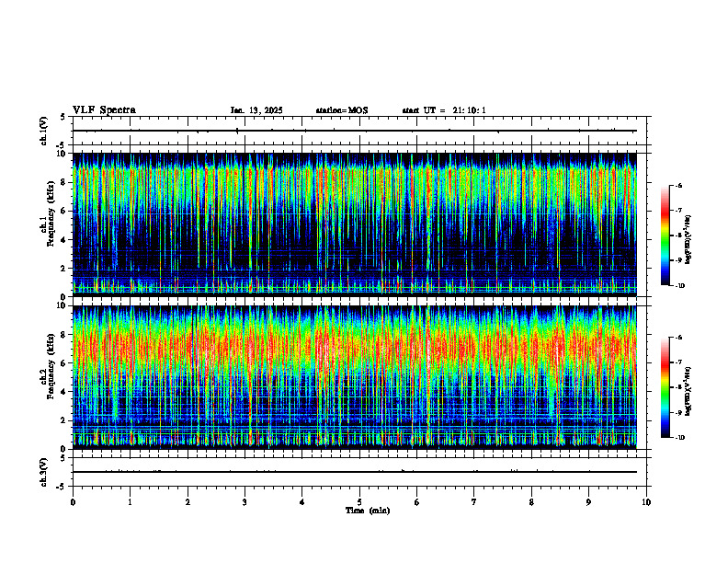This screenshot has width=728, height=563.
Task: Click the ch.1 colorbar log(PSD) label
Action: click(688, 240)
